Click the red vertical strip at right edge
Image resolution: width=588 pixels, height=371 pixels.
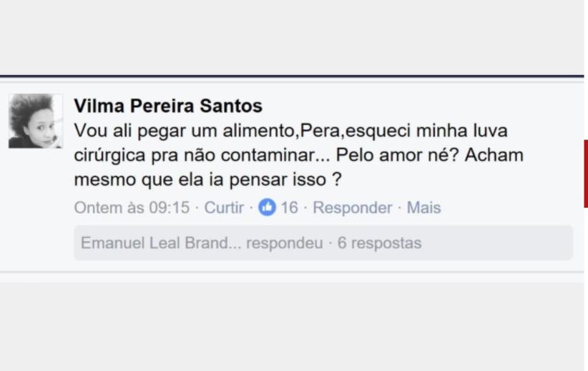click(x=585, y=173)
